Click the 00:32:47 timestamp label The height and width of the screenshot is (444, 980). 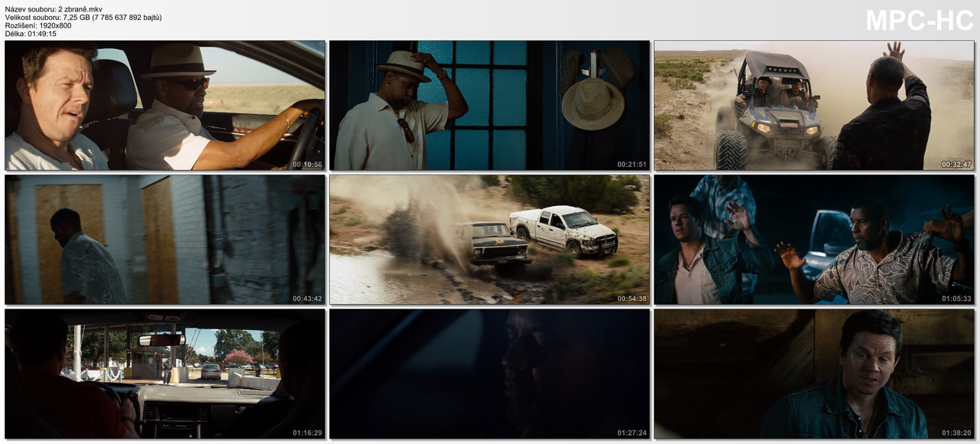(957, 165)
